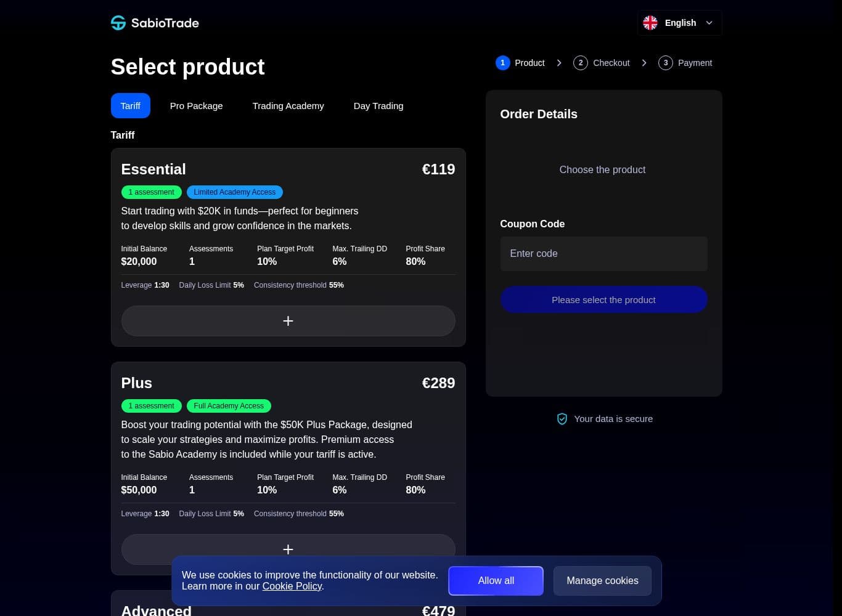Click the shield secure data icon

click(x=562, y=419)
